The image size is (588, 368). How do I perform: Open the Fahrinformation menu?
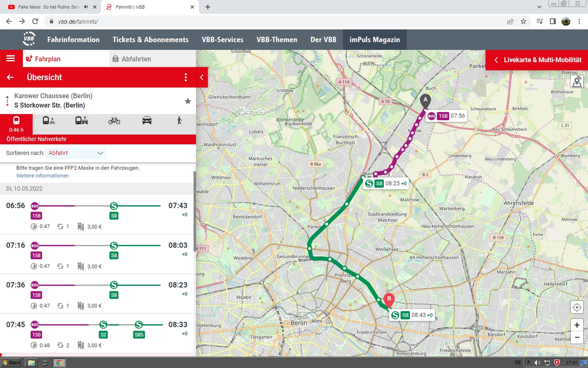point(73,40)
